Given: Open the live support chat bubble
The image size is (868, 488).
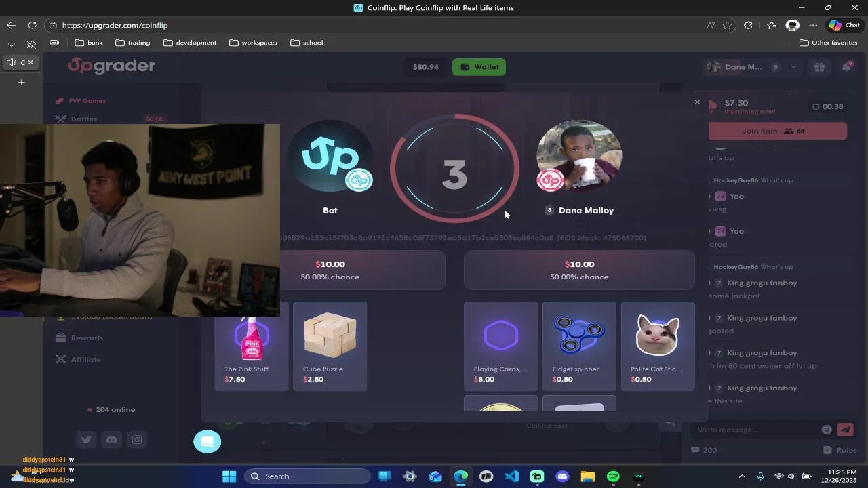Looking at the screenshot, I should point(208,441).
